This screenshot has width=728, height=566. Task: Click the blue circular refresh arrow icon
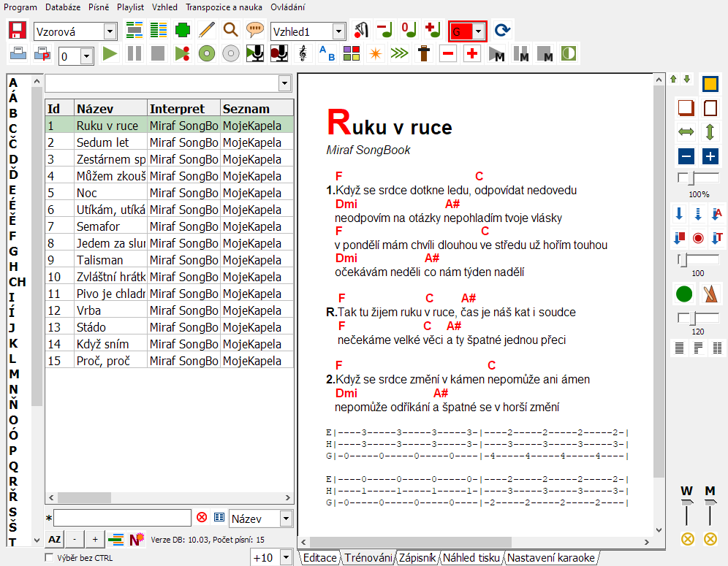coord(502,31)
